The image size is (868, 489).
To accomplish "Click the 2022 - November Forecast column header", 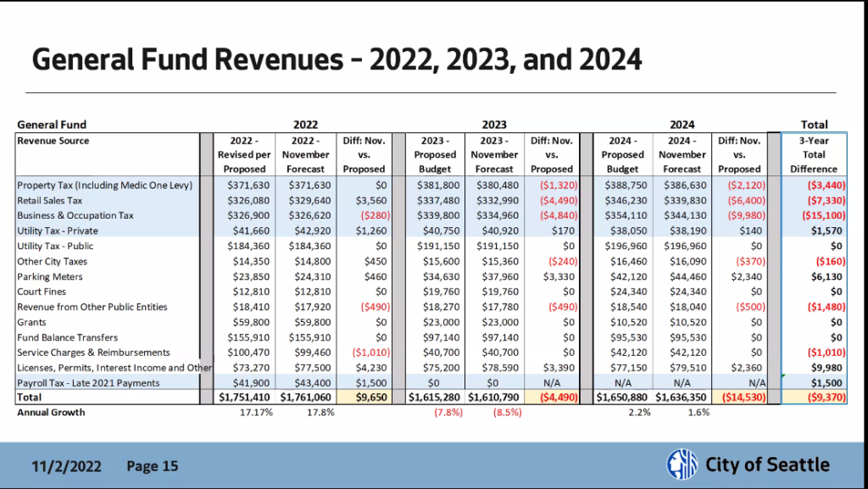I will point(305,155).
